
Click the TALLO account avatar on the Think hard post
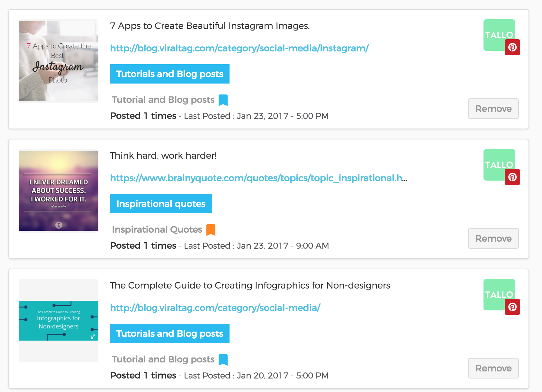[x=499, y=165]
